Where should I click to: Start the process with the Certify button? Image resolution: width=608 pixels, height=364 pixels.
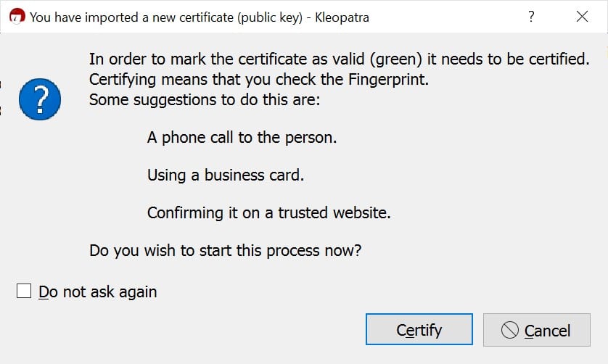tap(419, 329)
